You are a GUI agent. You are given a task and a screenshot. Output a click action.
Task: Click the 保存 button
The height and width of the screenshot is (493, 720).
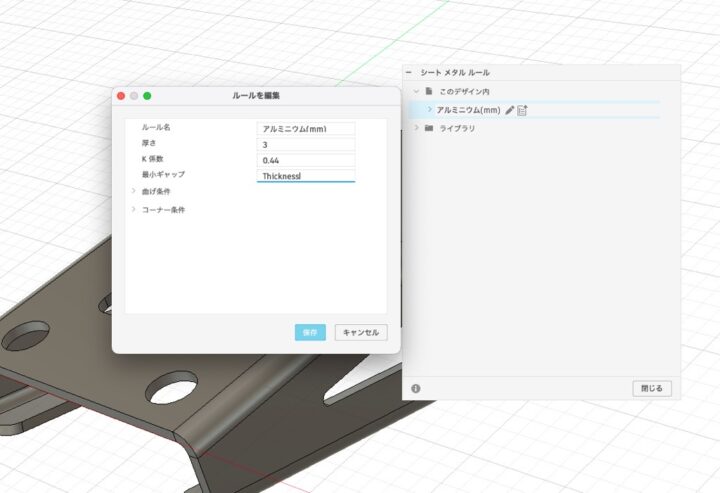coord(310,332)
